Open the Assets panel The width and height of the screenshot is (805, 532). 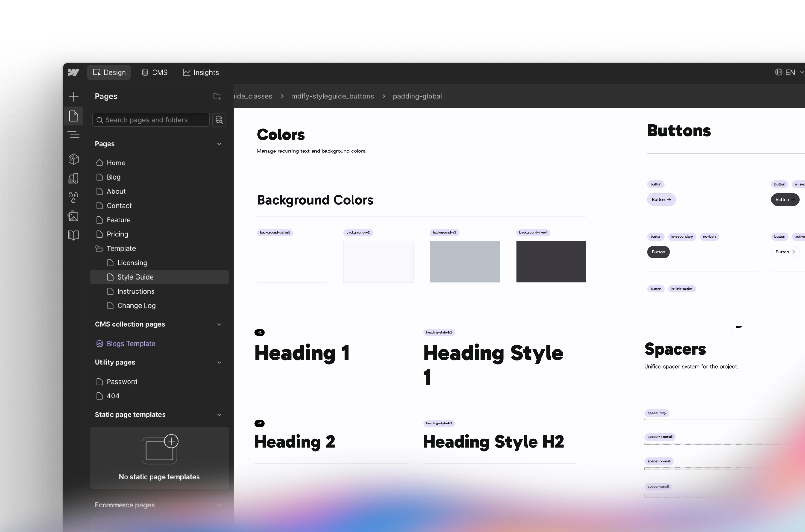[x=73, y=216]
